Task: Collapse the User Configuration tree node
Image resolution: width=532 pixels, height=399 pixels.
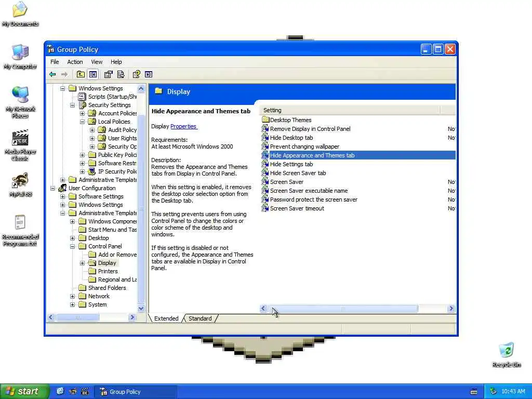Action: [52, 188]
